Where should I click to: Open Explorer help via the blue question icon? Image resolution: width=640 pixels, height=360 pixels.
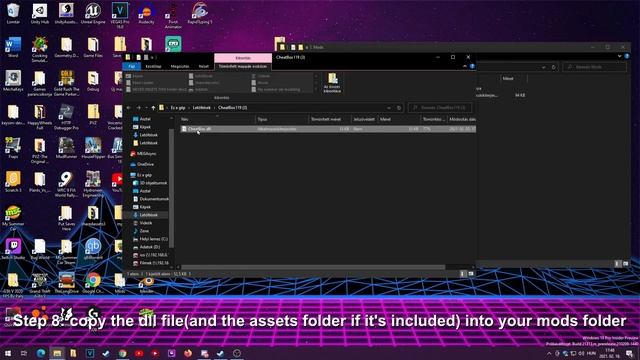pos(472,66)
